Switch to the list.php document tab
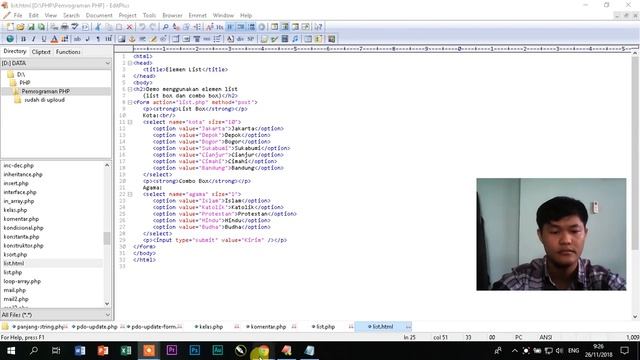This screenshot has height=360, width=640. pos(325,327)
